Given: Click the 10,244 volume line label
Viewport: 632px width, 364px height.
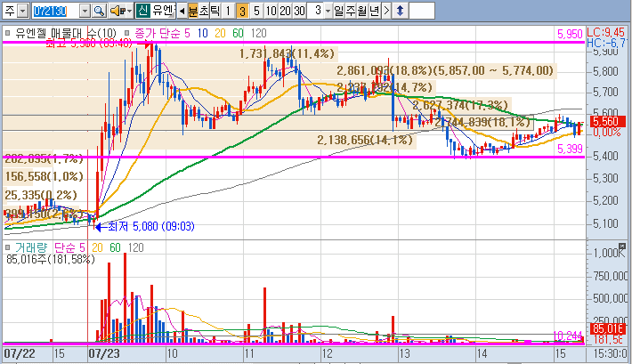Looking at the screenshot, I should [x=568, y=336].
